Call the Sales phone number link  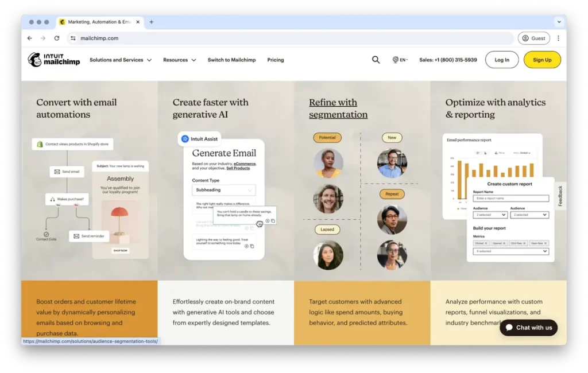(x=448, y=60)
